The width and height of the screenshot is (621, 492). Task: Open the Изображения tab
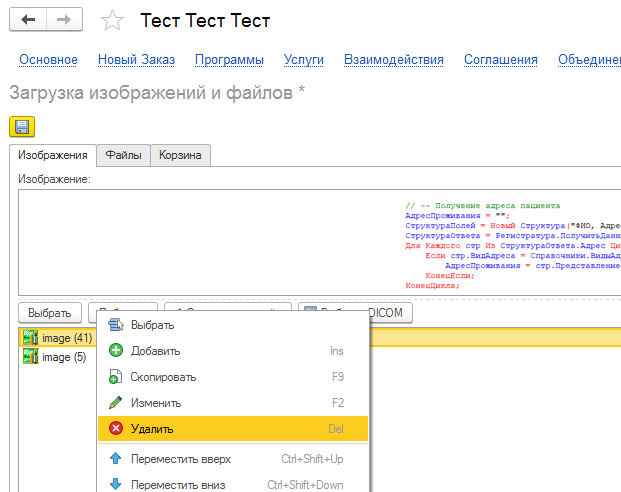(x=53, y=155)
